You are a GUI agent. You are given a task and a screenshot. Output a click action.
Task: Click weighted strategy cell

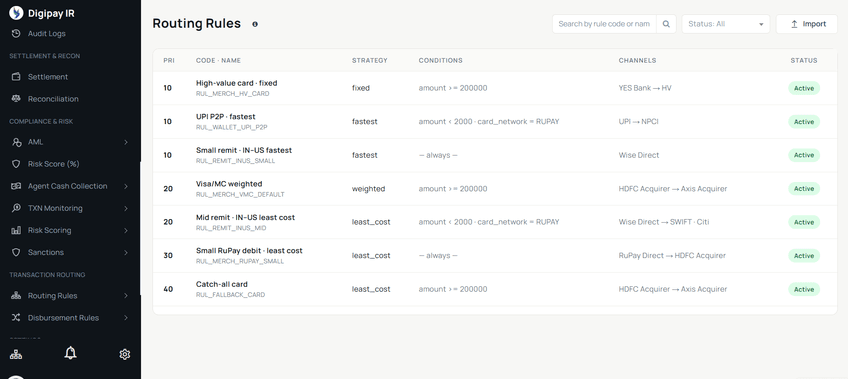coord(368,189)
